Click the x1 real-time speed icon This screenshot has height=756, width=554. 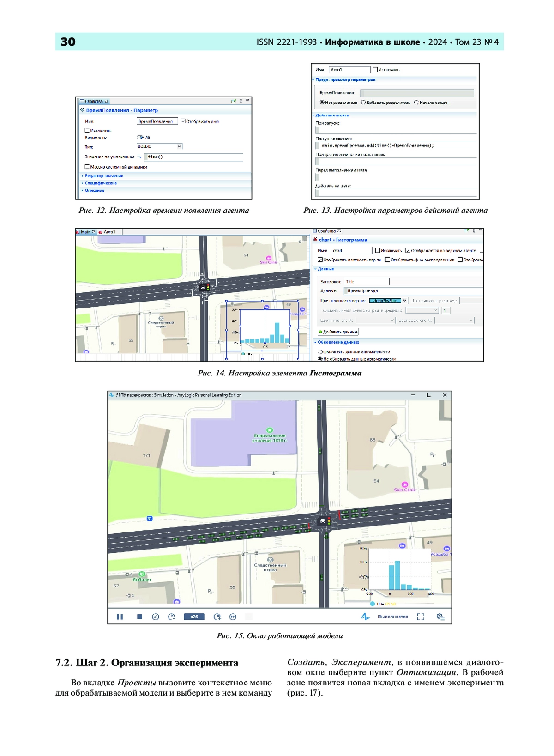pos(156,617)
